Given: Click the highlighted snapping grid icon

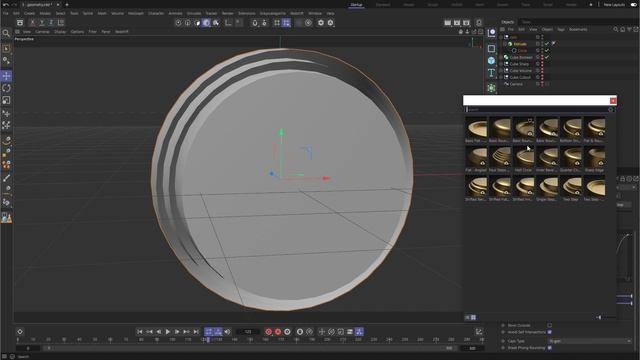Looking at the screenshot, I should 287,23.
